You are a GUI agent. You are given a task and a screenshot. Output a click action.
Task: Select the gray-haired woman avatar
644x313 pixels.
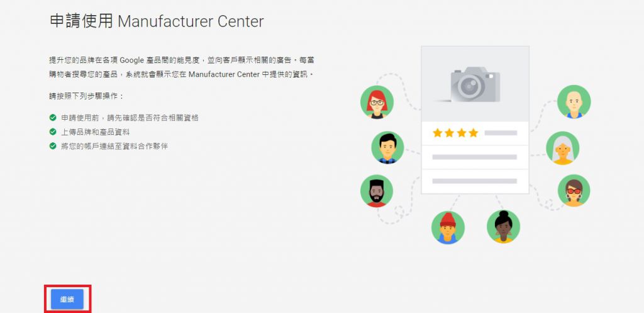pos(563,148)
